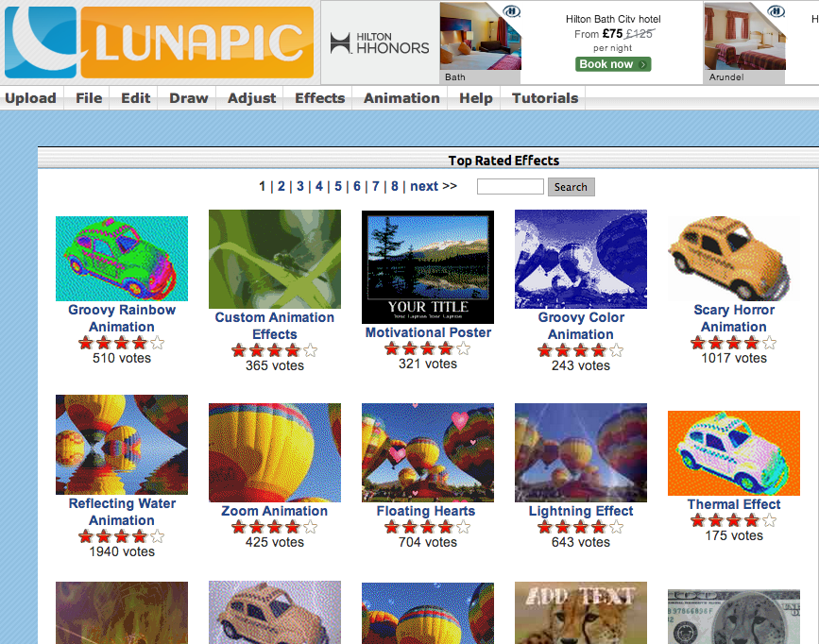Image resolution: width=819 pixels, height=644 pixels.
Task: Open the Effects menu
Action: coord(319,98)
